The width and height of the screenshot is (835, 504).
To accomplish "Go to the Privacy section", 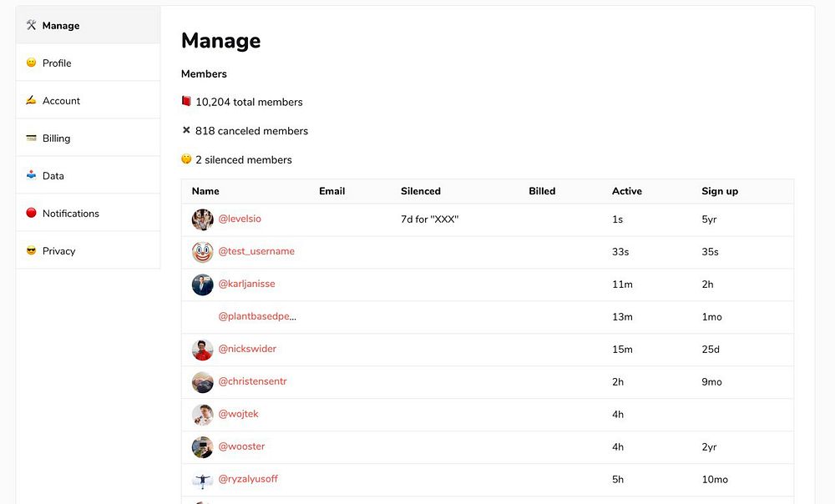I will point(58,251).
